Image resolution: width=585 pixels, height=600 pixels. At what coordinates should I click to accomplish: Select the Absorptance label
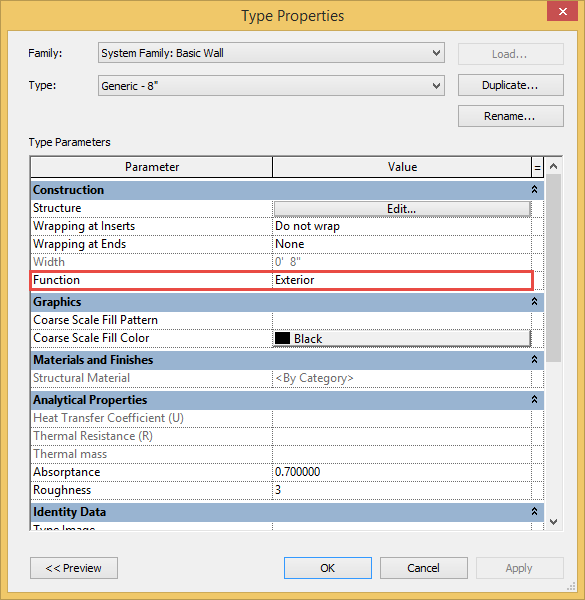tap(67, 472)
